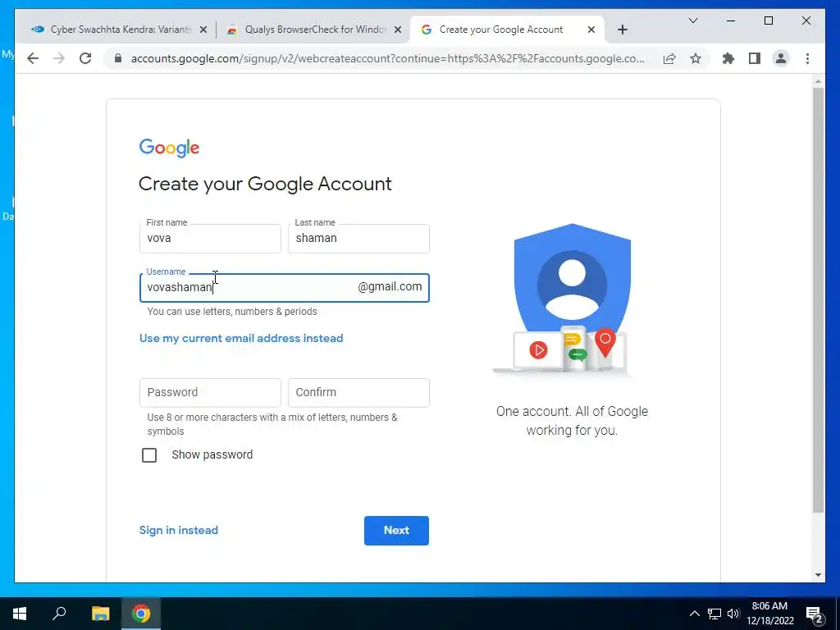Image resolution: width=840 pixels, height=630 pixels.
Task: Maximize the Chrome window
Action: [768, 21]
